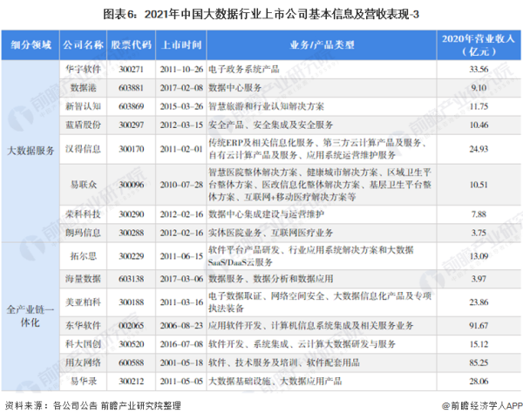This screenshot has height=420, width=523.
Task: Click the chart title 图表6 heading
Action: [261, 14]
